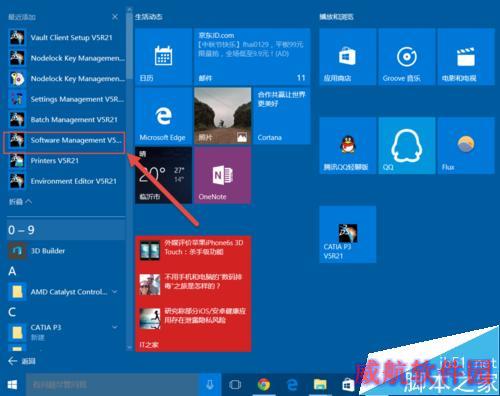Screen dimensions: 500x396
Task: Open the Cortana tile
Action: tap(282, 116)
